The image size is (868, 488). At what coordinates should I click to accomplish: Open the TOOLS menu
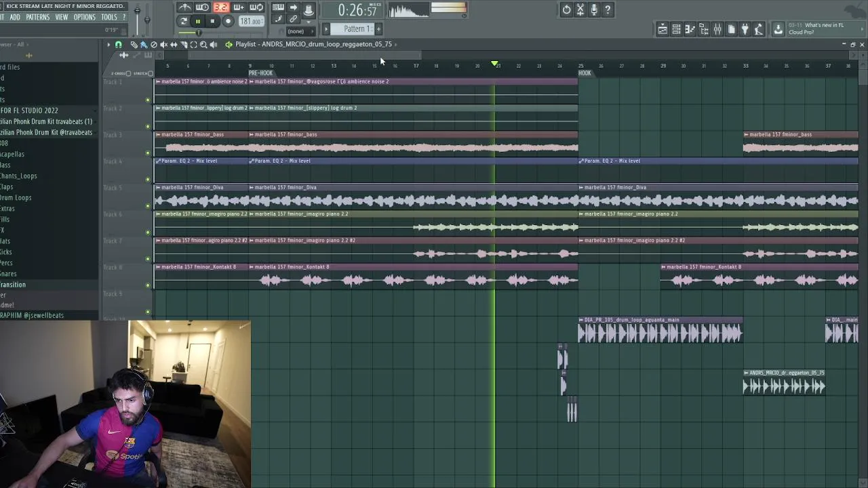point(109,17)
